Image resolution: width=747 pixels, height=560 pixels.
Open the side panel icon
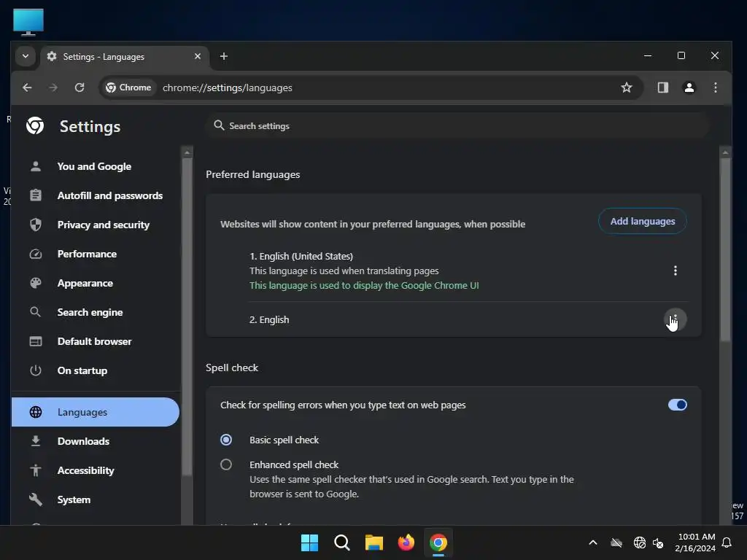pos(662,87)
